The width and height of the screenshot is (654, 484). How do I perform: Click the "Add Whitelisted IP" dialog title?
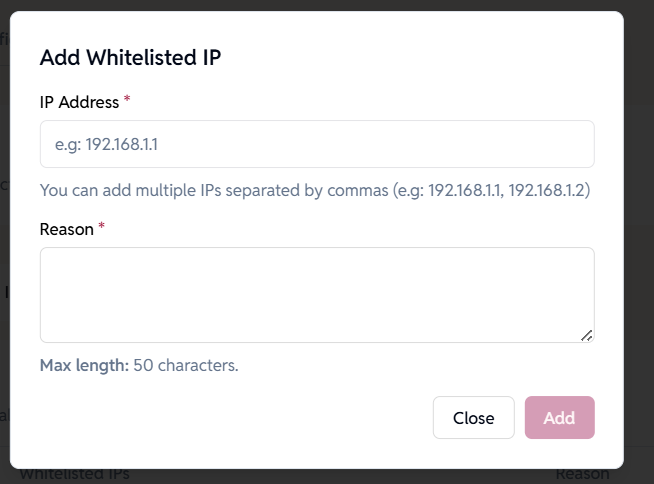[x=130, y=57]
